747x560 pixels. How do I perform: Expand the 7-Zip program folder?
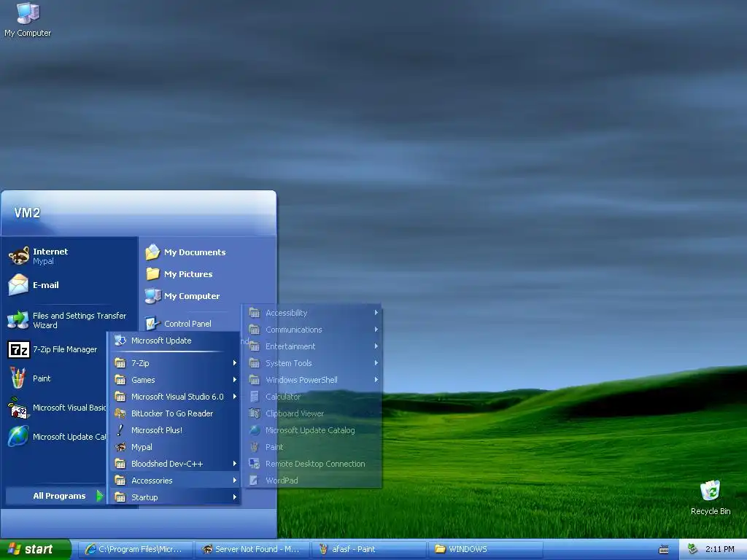(x=175, y=363)
